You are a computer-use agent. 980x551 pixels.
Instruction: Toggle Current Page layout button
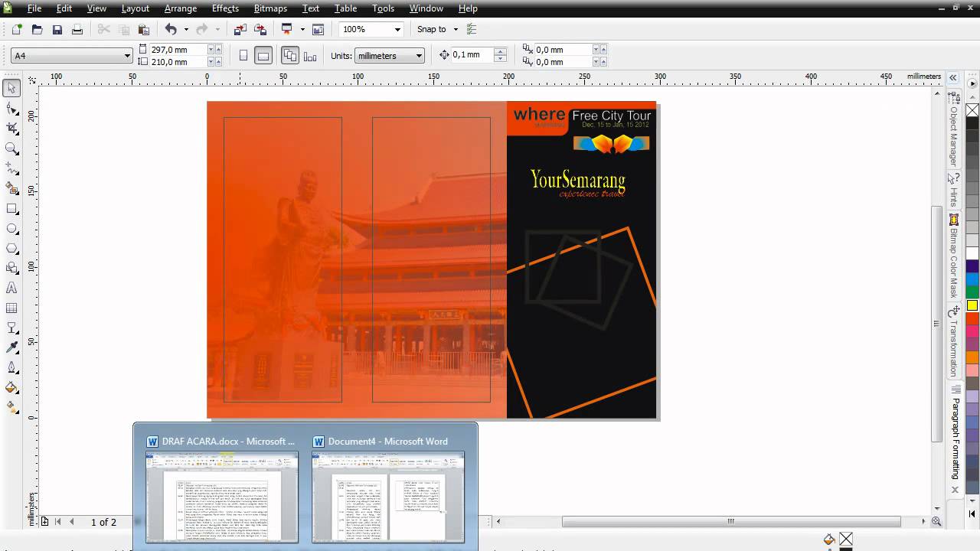click(310, 55)
